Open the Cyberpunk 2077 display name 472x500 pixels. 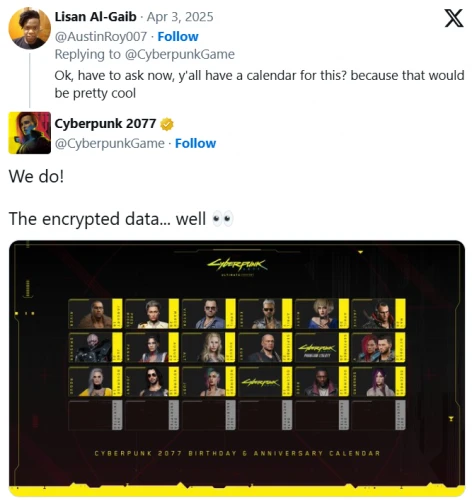pos(105,124)
